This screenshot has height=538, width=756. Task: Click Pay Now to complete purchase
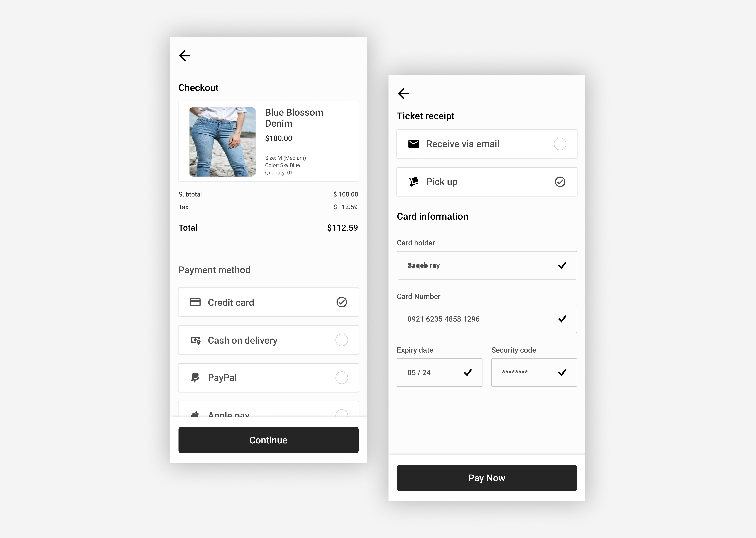[486, 478]
